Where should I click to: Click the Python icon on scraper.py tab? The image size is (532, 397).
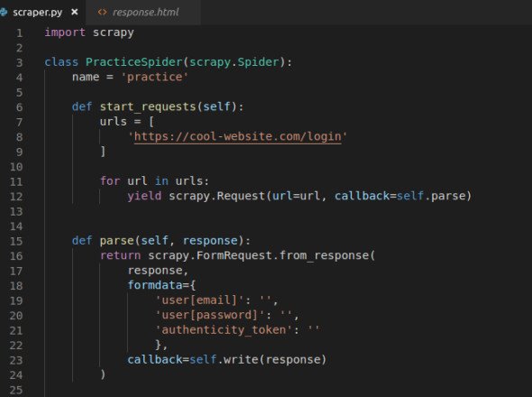(x=4, y=13)
